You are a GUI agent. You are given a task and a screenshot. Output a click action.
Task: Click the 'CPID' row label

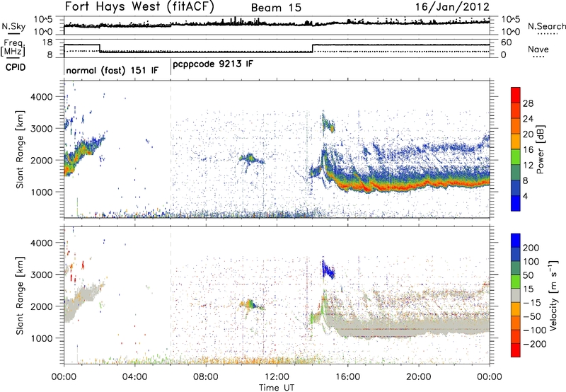[16, 67]
